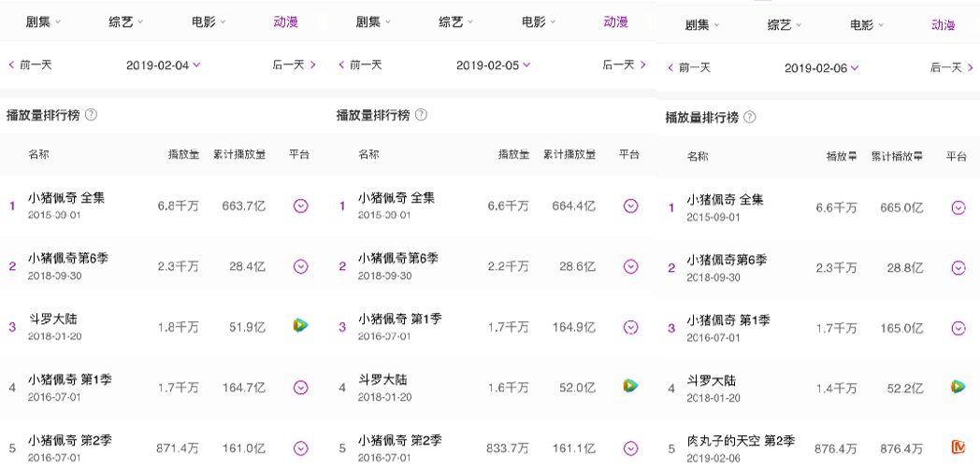Click platform icon for 小猪佩奇第6季 in 2019-02-06 list
The width and height of the screenshot is (980, 468).
(x=958, y=268)
